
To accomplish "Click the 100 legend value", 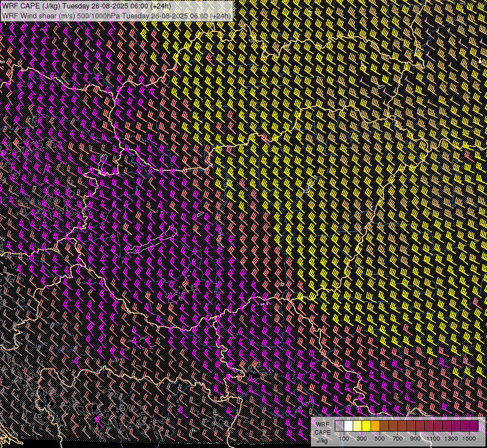I will point(344,439).
